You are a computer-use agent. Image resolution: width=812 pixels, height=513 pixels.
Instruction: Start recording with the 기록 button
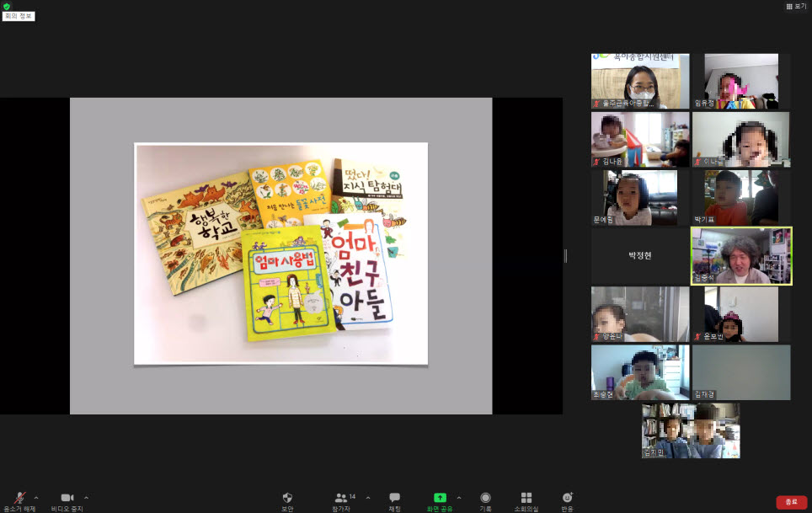tap(485, 501)
